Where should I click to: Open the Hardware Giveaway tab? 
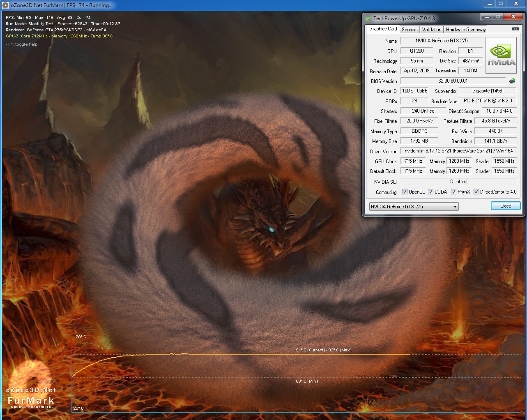[466, 29]
